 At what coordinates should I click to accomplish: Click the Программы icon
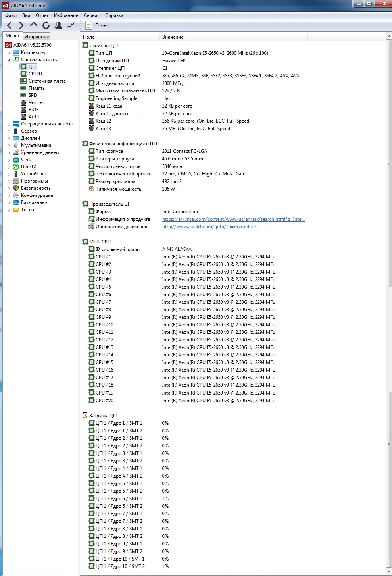(x=16, y=181)
